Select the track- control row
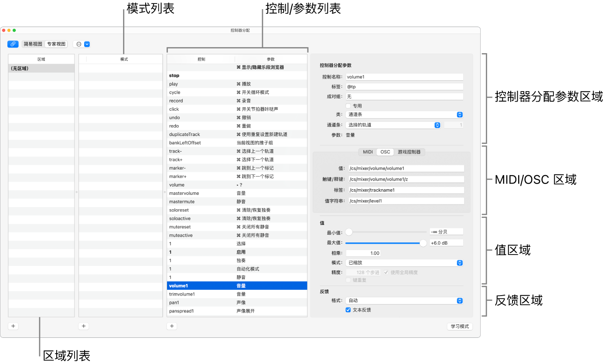 [x=237, y=151]
